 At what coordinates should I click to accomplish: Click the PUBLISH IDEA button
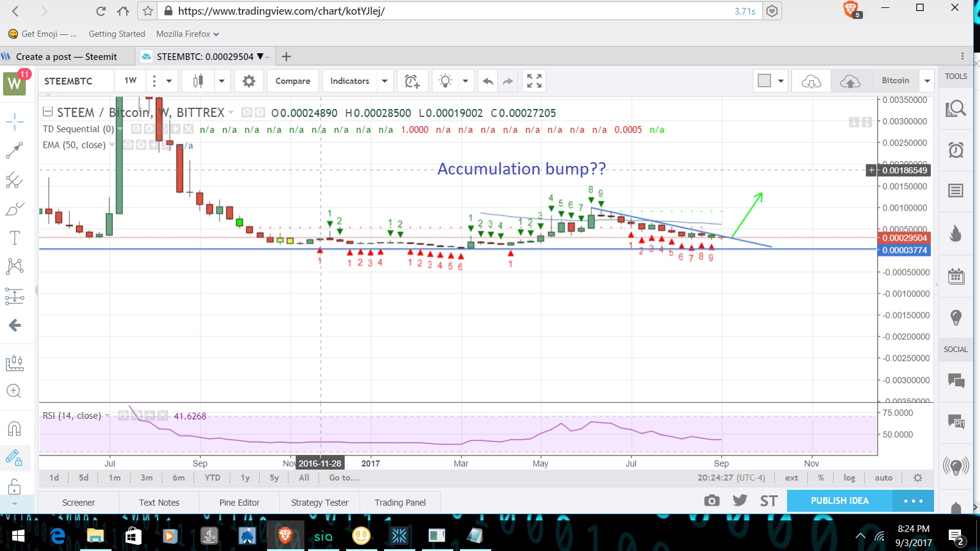pos(840,501)
